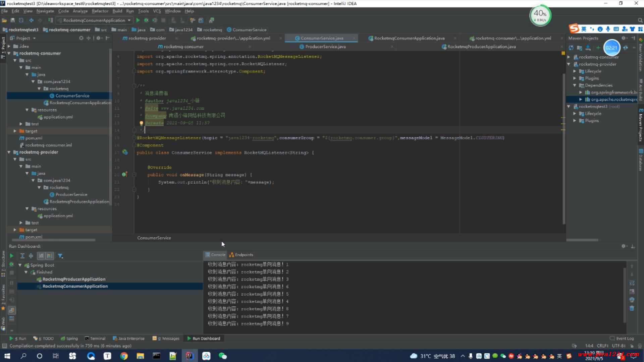This screenshot has width=644, height=362.
Task: Click the Save All toolbar icon
Action: coord(13,20)
